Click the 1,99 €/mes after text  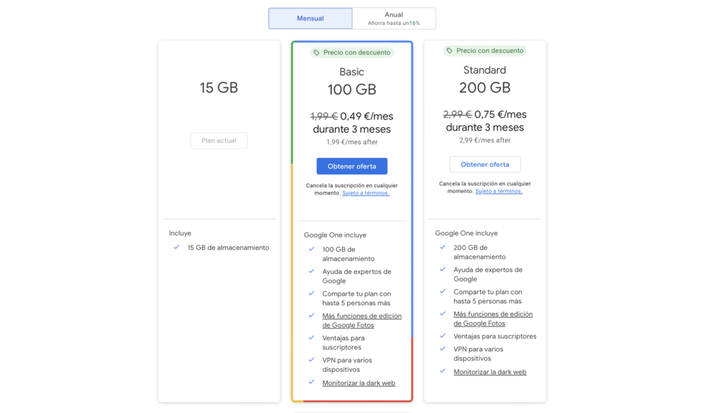point(352,142)
